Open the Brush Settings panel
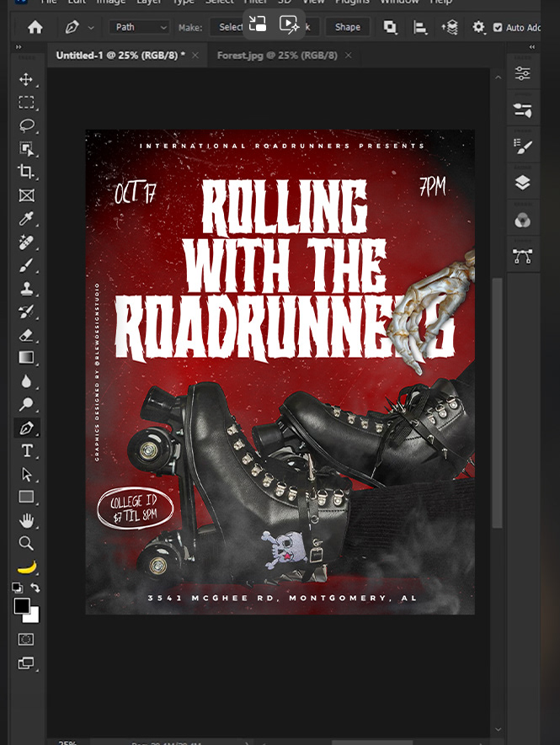Image resolution: width=560 pixels, height=745 pixels. [522, 110]
